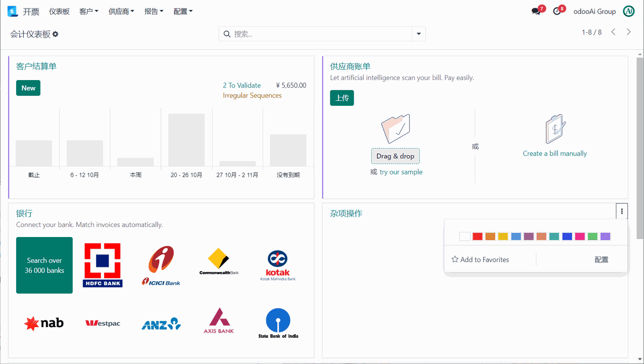This screenshot has width=644, height=364.
Task: Pick the red color swatch
Action: [477, 236]
